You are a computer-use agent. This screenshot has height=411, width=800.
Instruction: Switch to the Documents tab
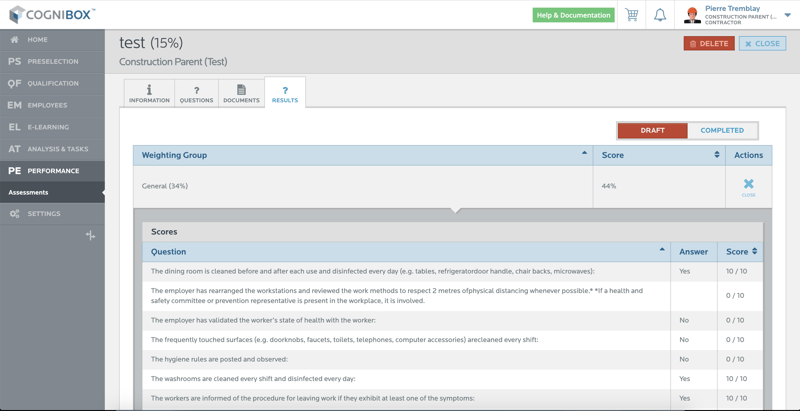click(241, 94)
